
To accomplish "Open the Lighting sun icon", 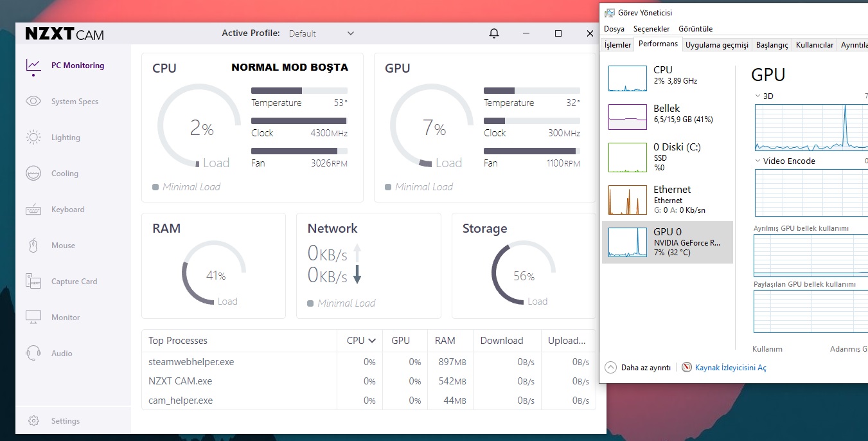I will click(33, 138).
